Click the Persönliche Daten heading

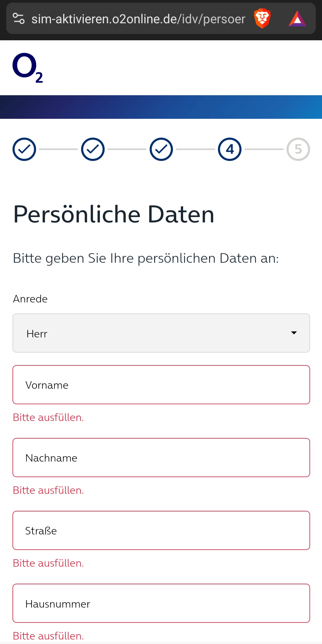pyautogui.click(x=114, y=214)
